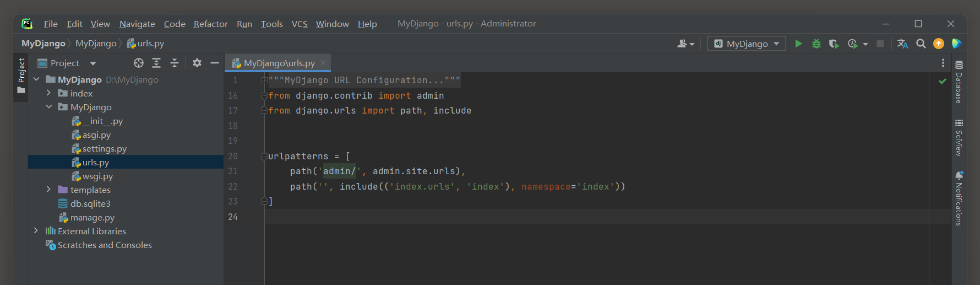Run with coverage icon
Screen dimensions: 980x285
[834, 44]
